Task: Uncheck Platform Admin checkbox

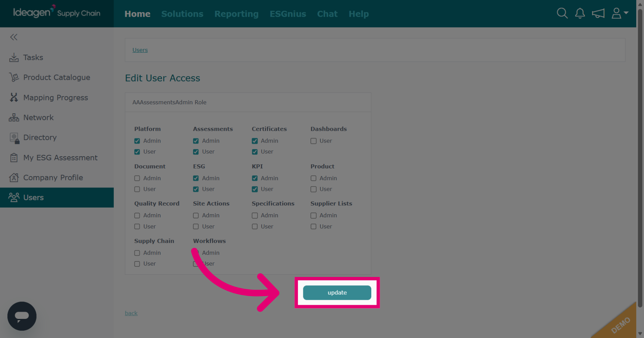Action: pos(137,141)
